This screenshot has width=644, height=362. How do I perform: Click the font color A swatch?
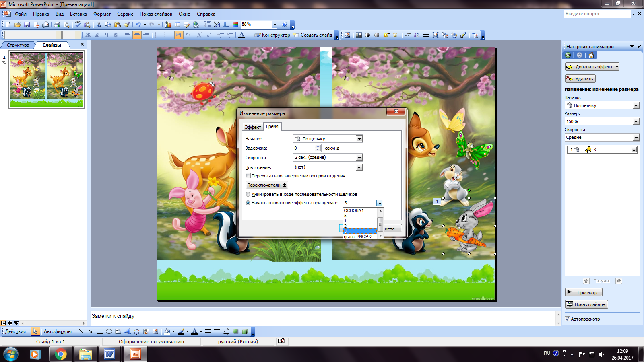(x=194, y=331)
